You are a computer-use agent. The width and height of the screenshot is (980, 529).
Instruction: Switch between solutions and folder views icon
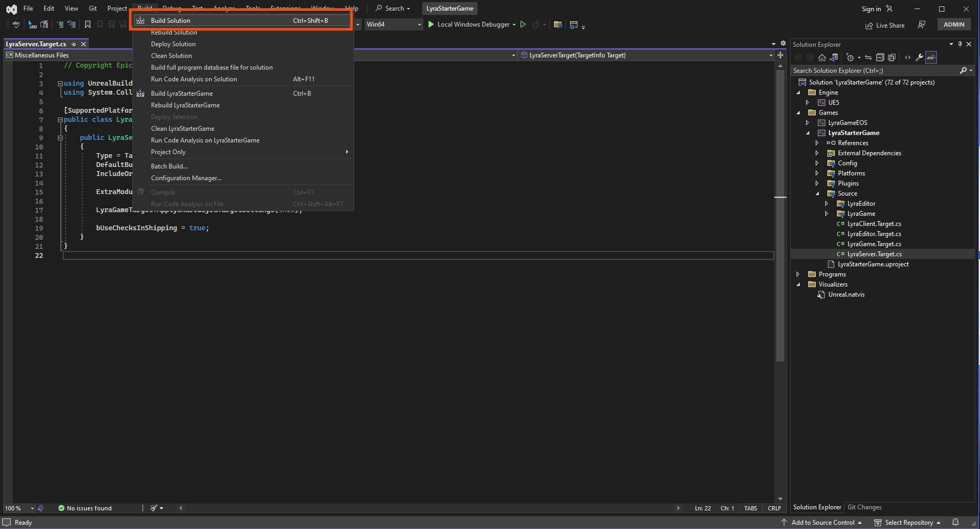834,57
